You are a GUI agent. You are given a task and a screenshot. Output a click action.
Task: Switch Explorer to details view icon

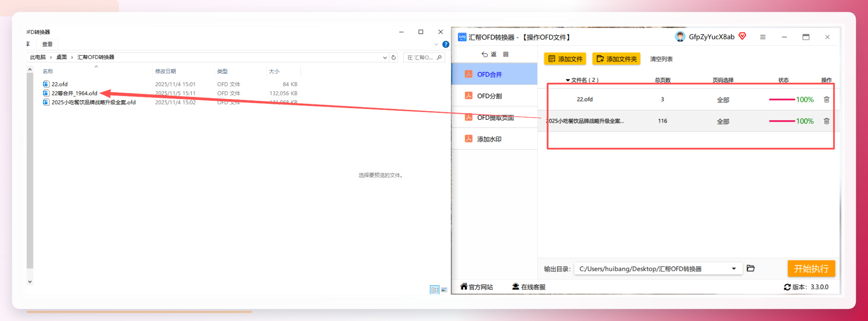point(434,290)
